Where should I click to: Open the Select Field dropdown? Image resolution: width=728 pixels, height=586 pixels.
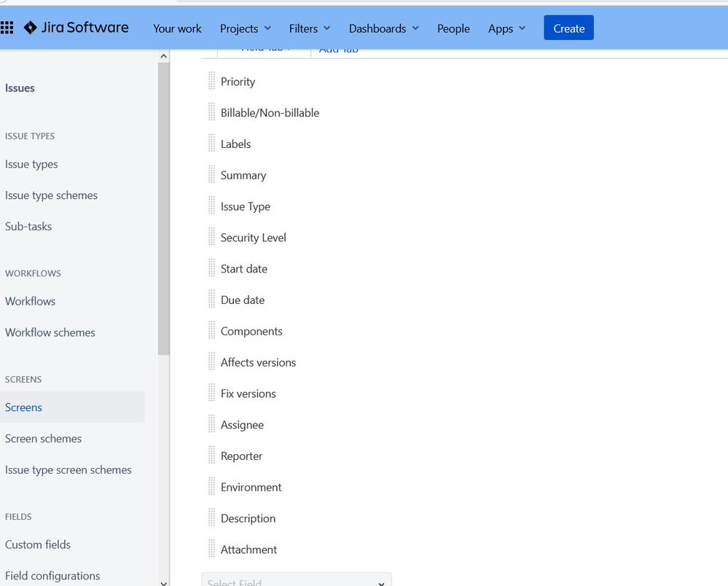296,580
